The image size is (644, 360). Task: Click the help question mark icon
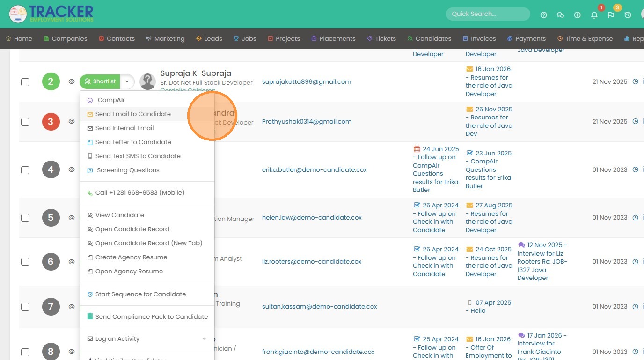tap(543, 15)
